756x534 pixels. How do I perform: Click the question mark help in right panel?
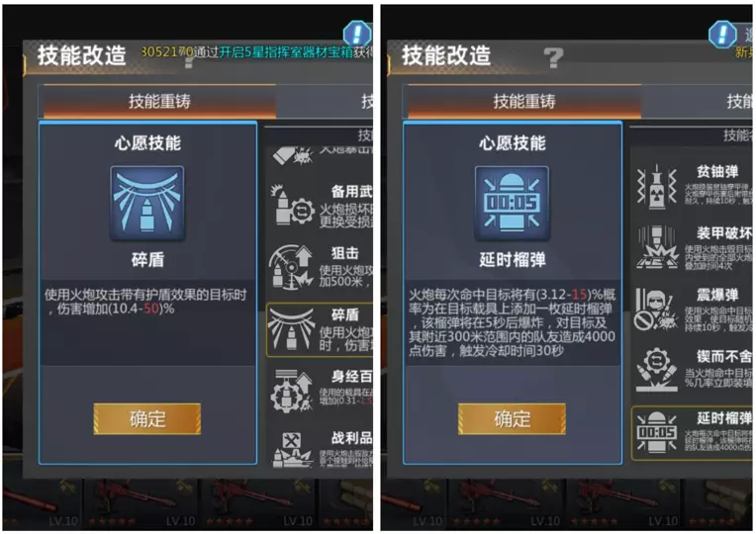coord(553,57)
